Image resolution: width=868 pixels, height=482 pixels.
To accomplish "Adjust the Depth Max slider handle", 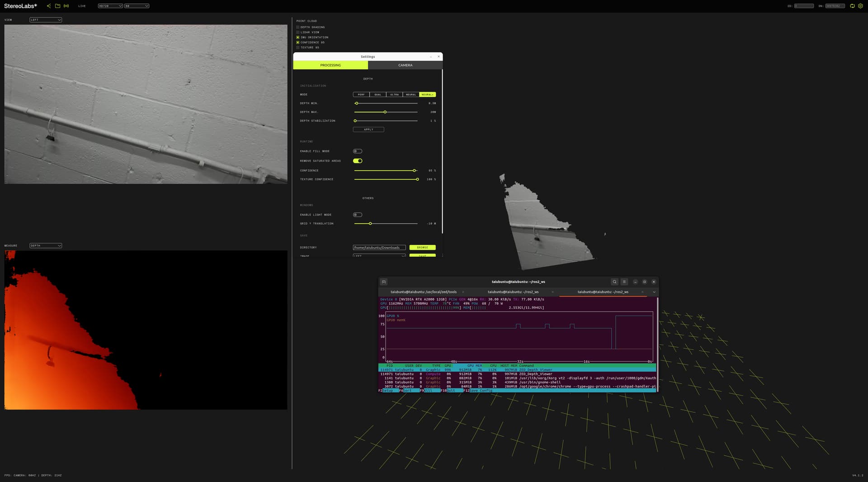I will pyautogui.click(x=385, y=112).
